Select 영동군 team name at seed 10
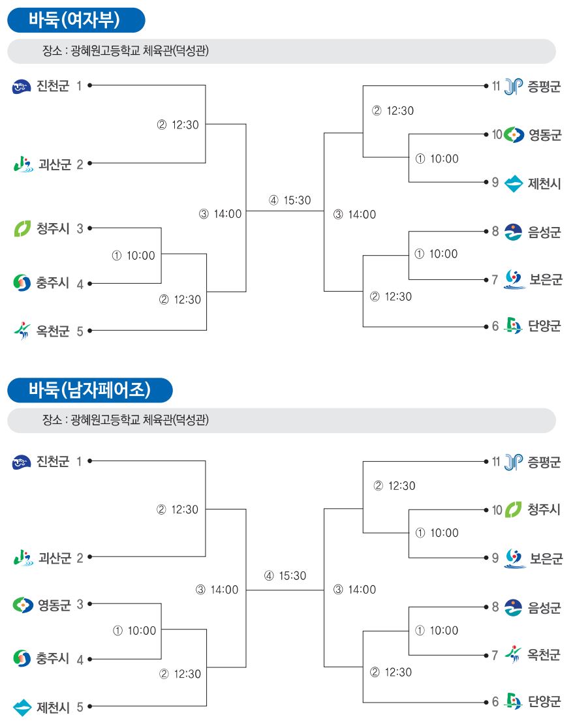The image size is (573, 728). point(545,135)
